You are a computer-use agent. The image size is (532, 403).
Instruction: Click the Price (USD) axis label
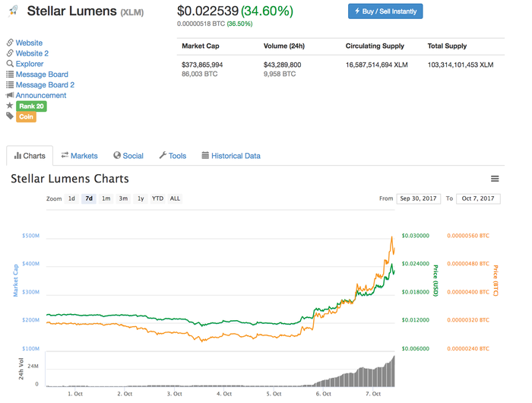pyautogui.click(x=435, y=281)
